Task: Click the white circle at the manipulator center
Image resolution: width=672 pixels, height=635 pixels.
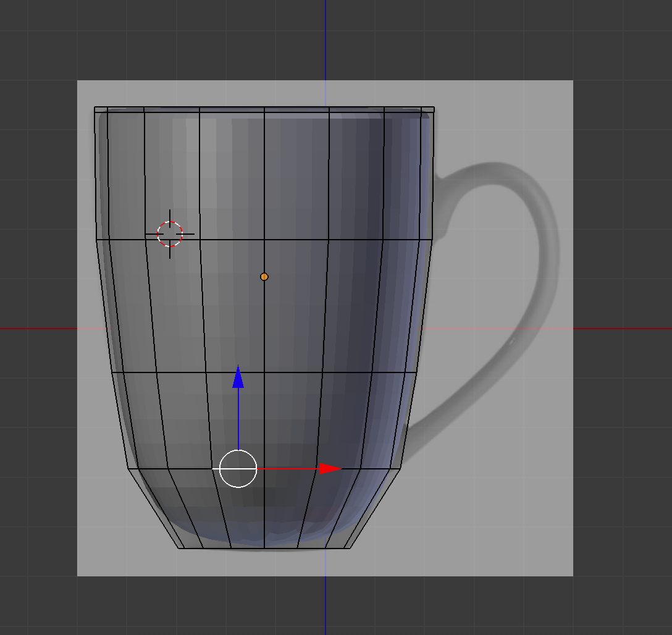Action: (x=238, y=469)
